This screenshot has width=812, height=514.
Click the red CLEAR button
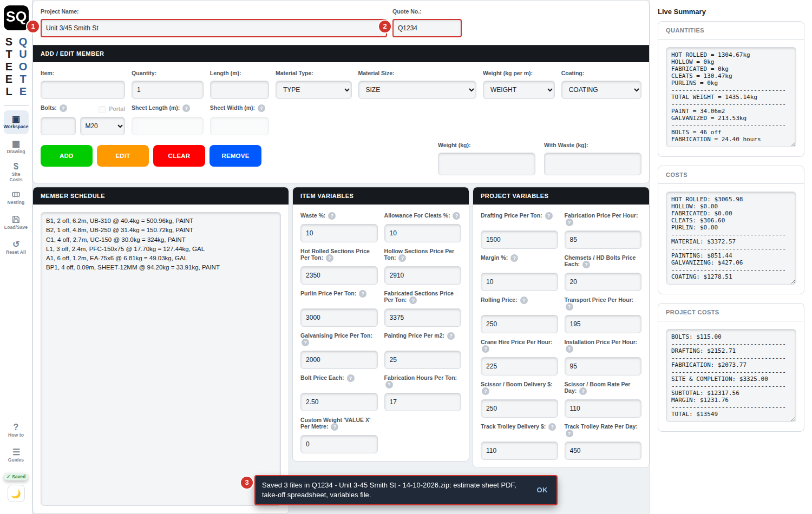pyautogui.click(x=179, y=156)
